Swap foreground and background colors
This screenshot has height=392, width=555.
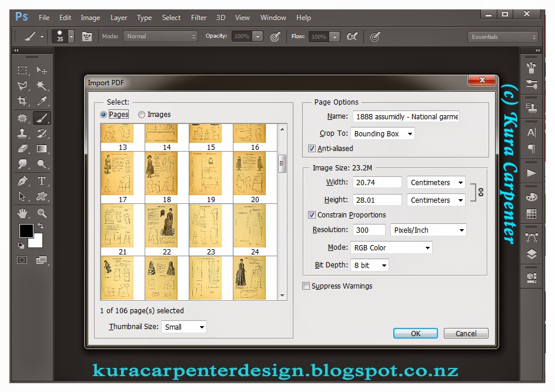coord(41,226)
